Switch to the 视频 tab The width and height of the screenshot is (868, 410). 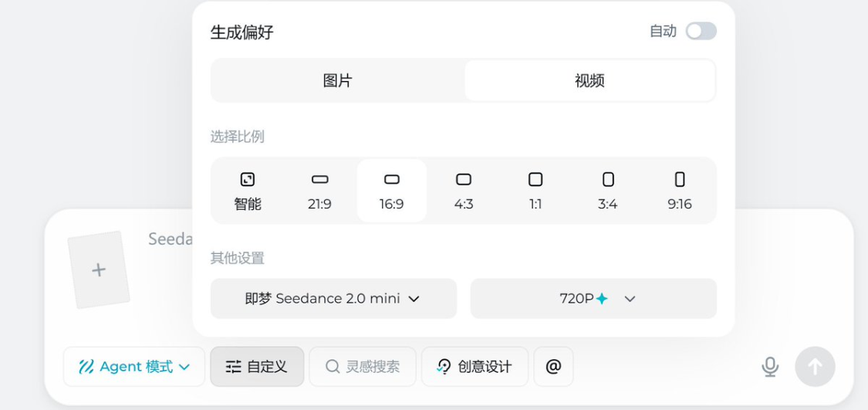click(x=589, y=81)
